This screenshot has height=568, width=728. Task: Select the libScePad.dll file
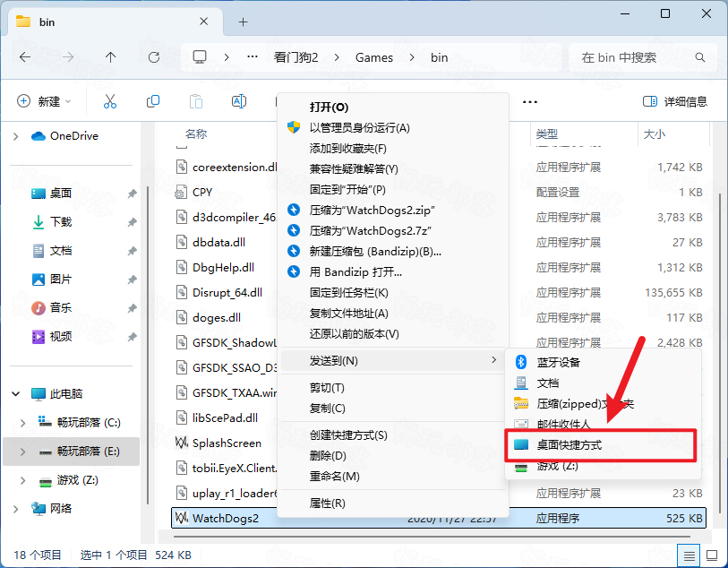[x=225, y=418]
